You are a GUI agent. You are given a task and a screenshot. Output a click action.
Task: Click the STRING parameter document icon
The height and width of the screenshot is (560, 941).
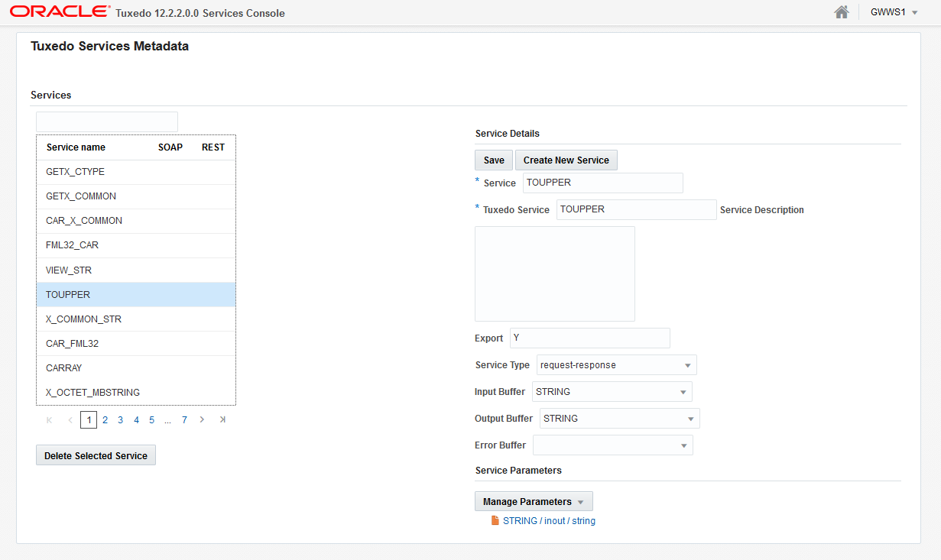(x=495, y=520)
